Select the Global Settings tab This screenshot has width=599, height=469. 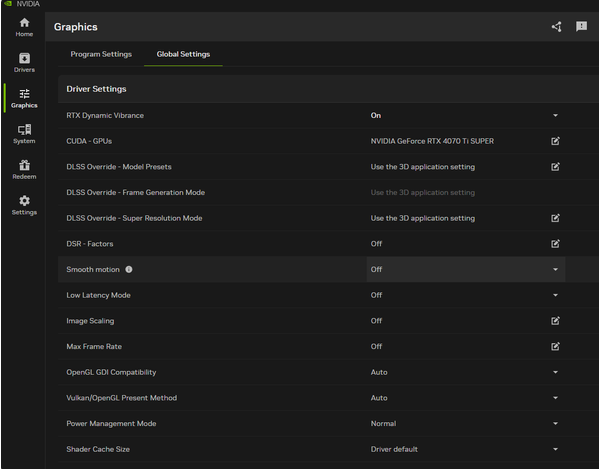(183, 54)
